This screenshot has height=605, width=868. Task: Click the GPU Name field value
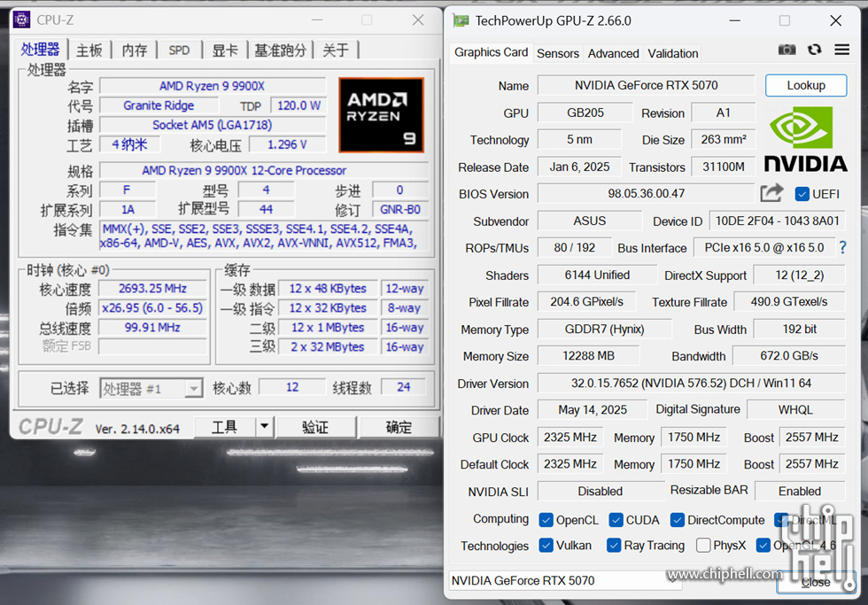[646, 85]
